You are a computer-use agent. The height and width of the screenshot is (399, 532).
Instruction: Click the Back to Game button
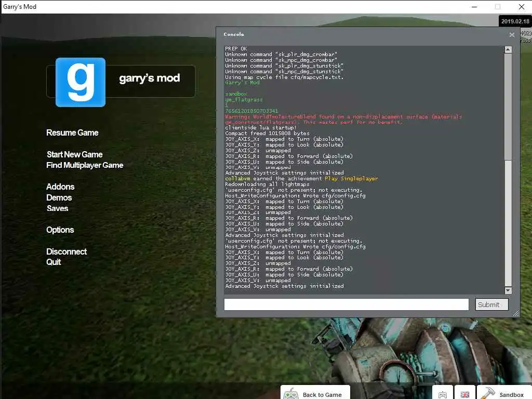[x=315, y=393]
